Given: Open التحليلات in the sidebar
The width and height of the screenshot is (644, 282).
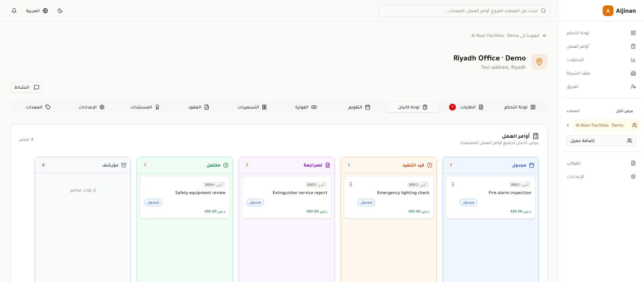Looking at the screenshot, I should coord(601,60).
